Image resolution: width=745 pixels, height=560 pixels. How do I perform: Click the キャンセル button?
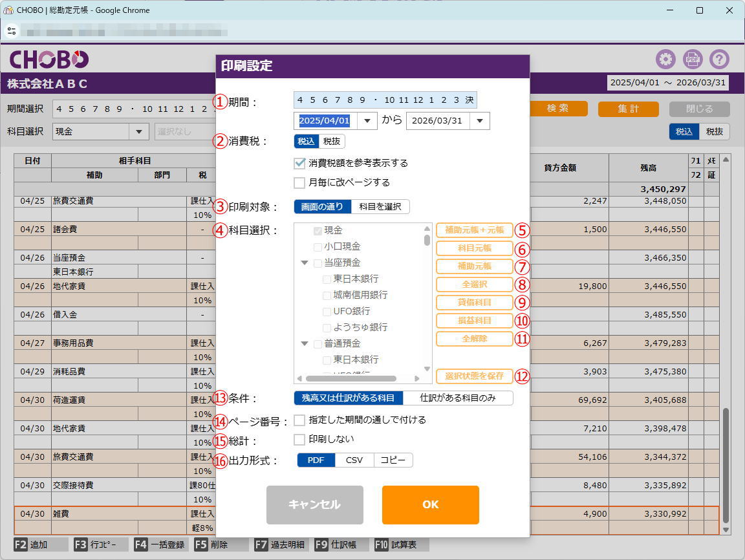pyautogui.click(x=314, y=505)
